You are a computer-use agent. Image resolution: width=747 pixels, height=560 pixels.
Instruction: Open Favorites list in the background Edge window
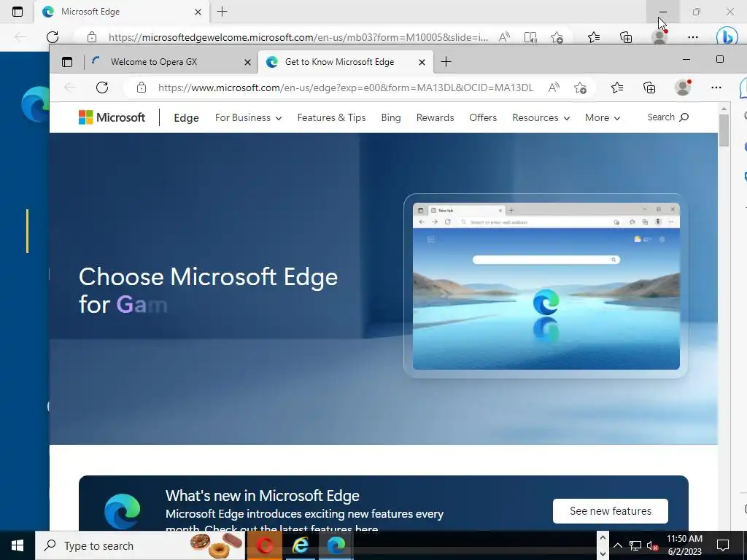click(x=594, y=37)
